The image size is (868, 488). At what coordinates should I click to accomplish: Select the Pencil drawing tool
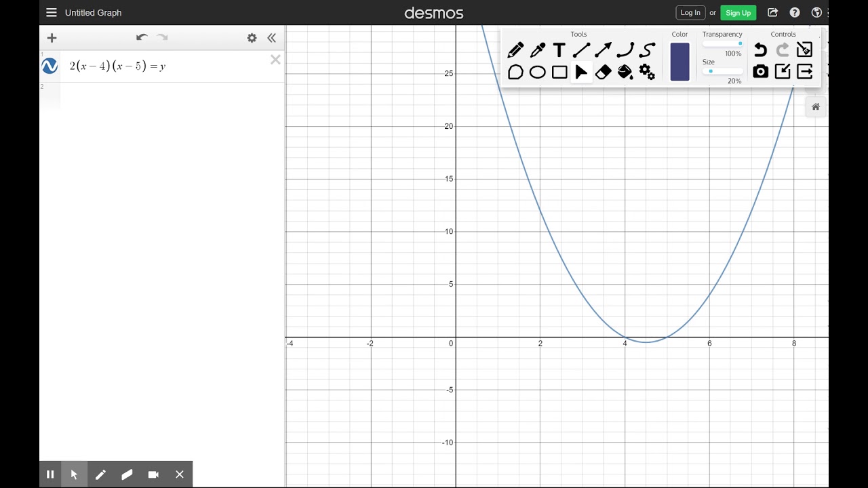tap(515, 50)
